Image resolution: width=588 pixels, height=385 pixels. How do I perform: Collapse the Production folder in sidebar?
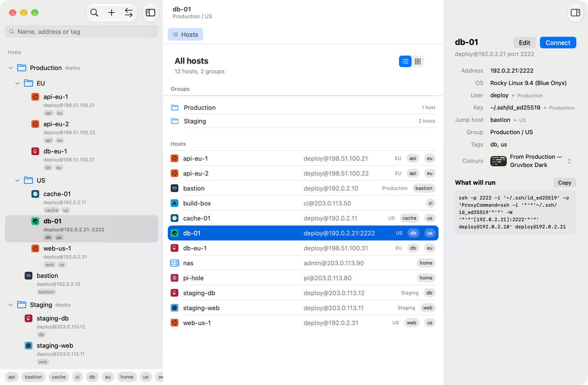(11, 68)
